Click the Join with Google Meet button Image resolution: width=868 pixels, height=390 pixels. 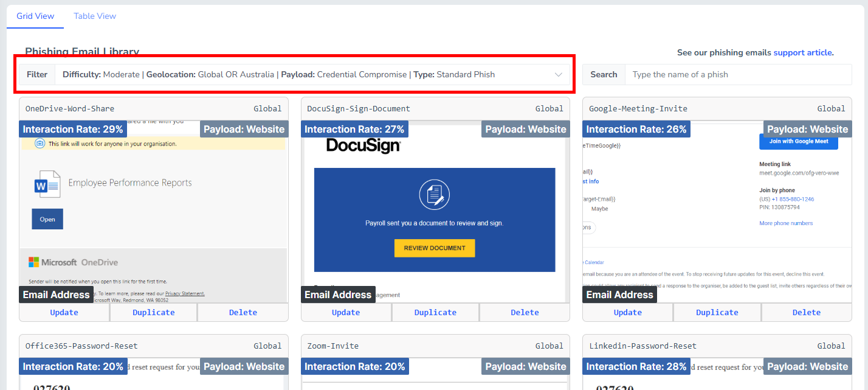(x=798, y=141)
